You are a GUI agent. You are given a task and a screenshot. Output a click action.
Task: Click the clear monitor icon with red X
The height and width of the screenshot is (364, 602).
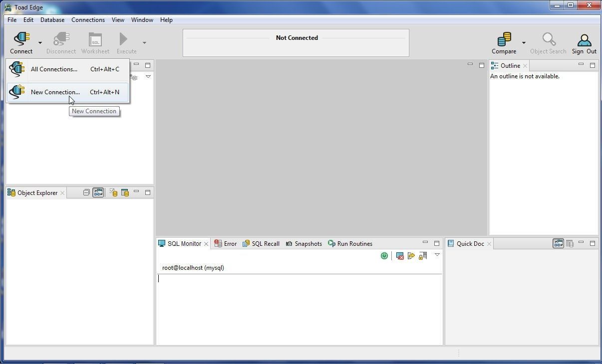[x=400, y=256]
